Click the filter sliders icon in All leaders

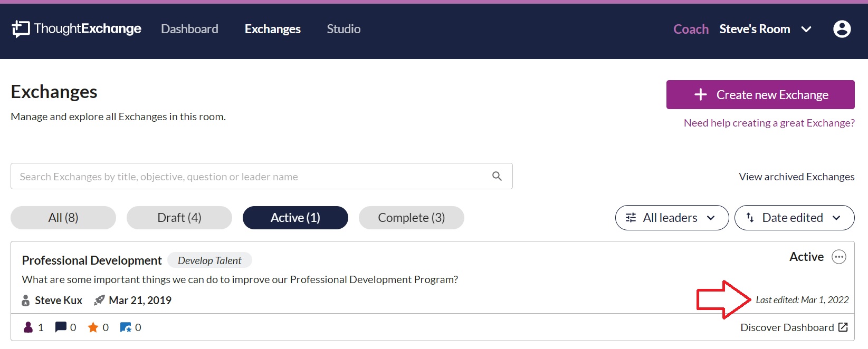click(x=631, y=218)
